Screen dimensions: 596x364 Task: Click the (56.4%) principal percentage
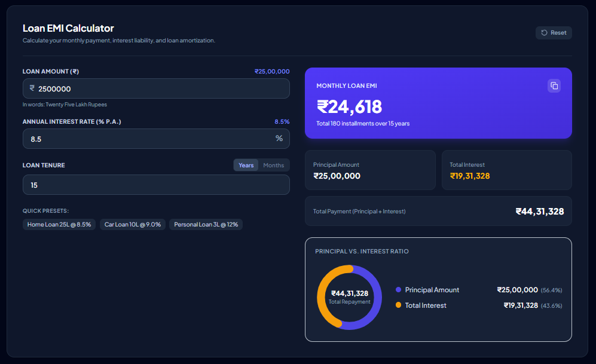tap(551, 290)
